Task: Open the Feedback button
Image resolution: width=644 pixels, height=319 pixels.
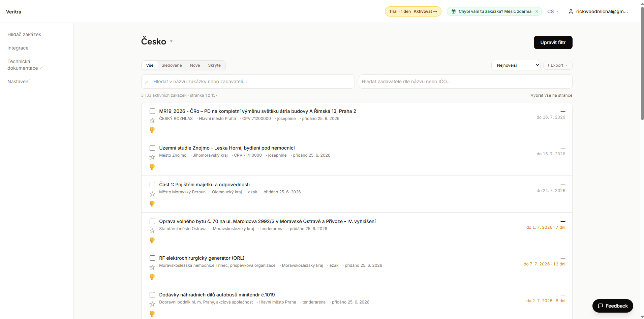Action: pyautogui.click(x=613, y=306)
